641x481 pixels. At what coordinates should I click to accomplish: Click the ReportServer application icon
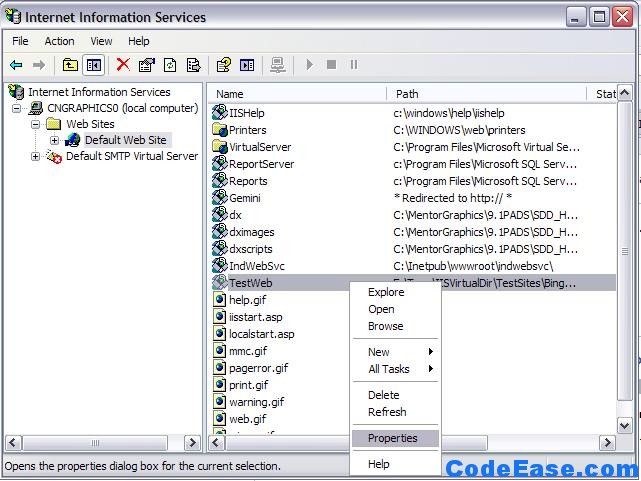click(x=220, y=163)
